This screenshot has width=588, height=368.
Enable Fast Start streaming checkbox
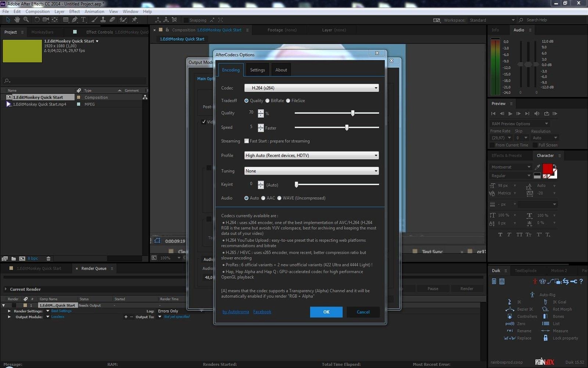click(x=247, y=141)
